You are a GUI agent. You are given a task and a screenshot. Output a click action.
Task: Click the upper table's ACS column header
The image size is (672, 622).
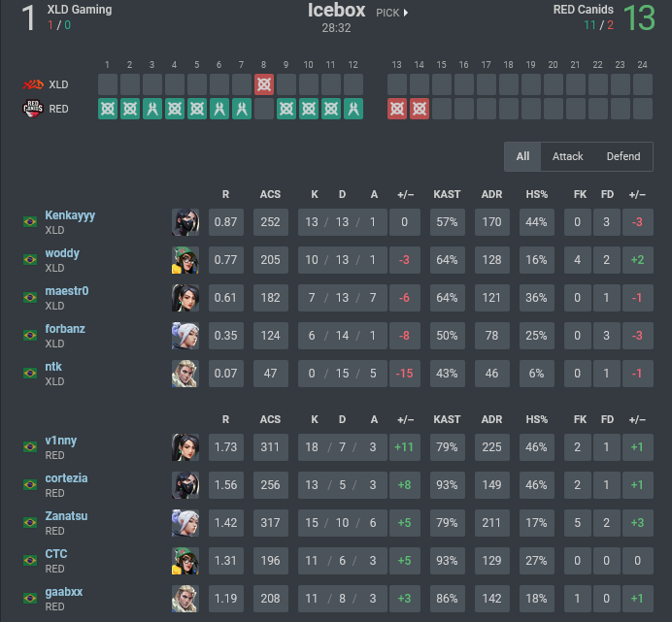point(270,194)
